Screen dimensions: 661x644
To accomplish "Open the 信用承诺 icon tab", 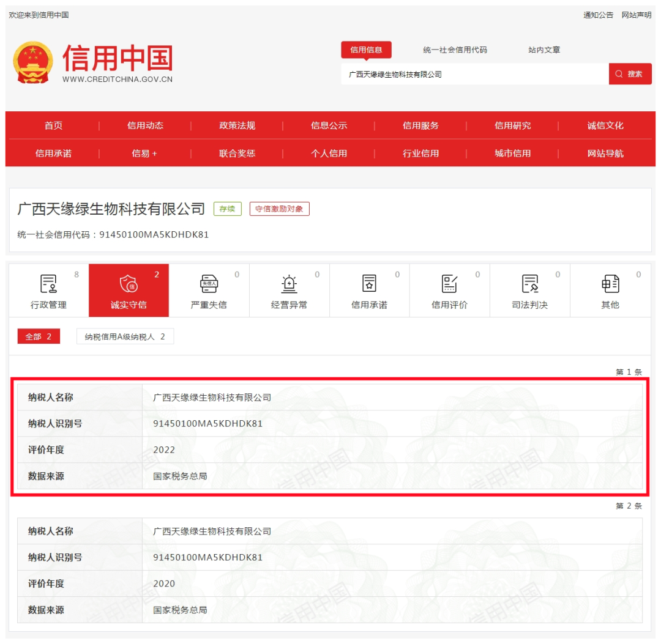I will [369, 291].
